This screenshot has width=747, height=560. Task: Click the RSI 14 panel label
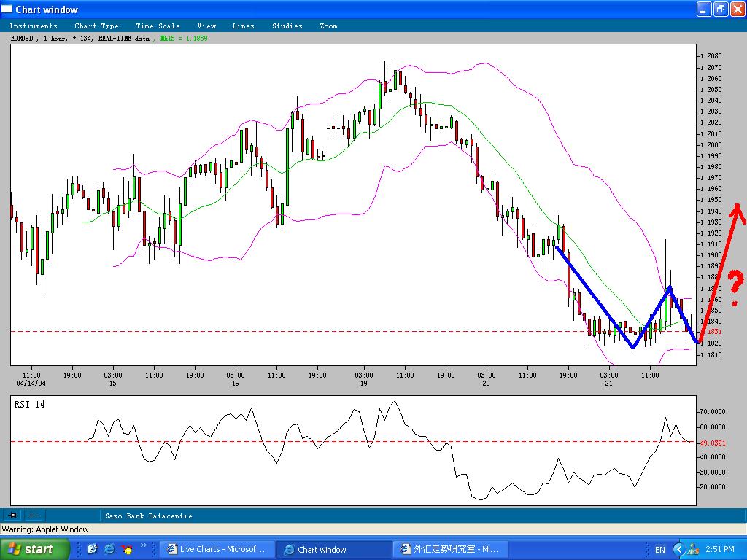click(29, 404)
